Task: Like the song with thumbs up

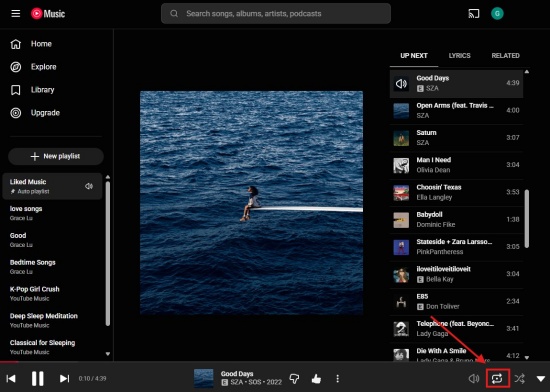Action: coord(316,379)
